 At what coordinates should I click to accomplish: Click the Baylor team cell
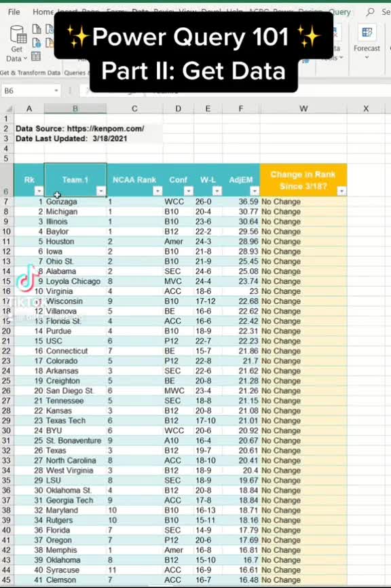click(75, 232)
